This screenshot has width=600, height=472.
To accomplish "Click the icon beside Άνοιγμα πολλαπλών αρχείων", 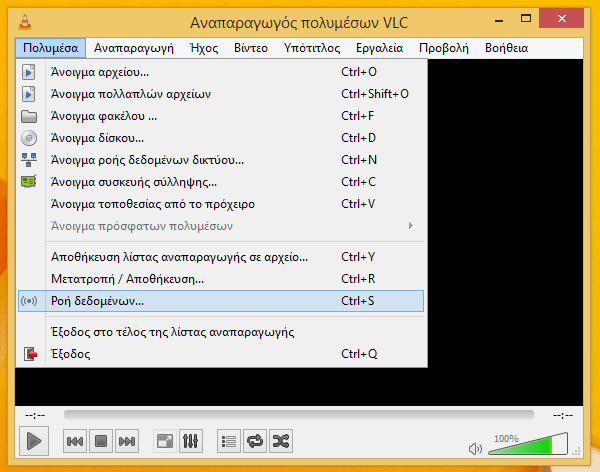I will tap(29, 94).
